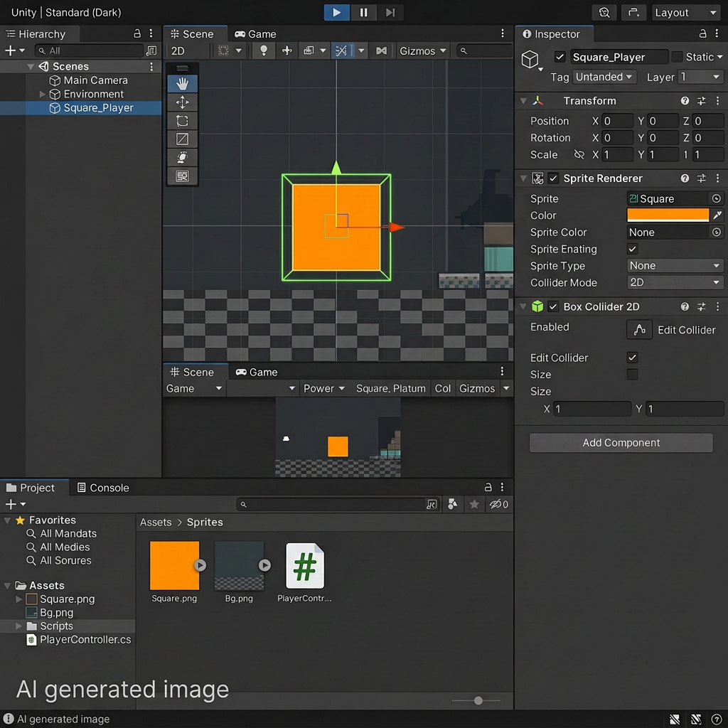Click the scene camera icon next to Gizmos
This screenshot has width=728, height=728.
click(381, 50)
